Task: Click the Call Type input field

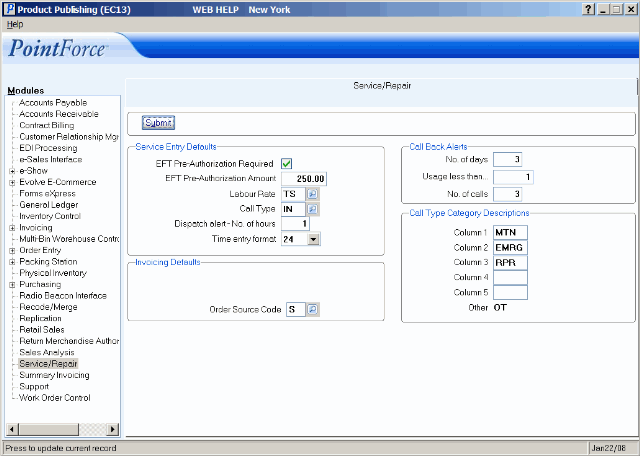Action: pyautogui.click(x=293, y=209)
